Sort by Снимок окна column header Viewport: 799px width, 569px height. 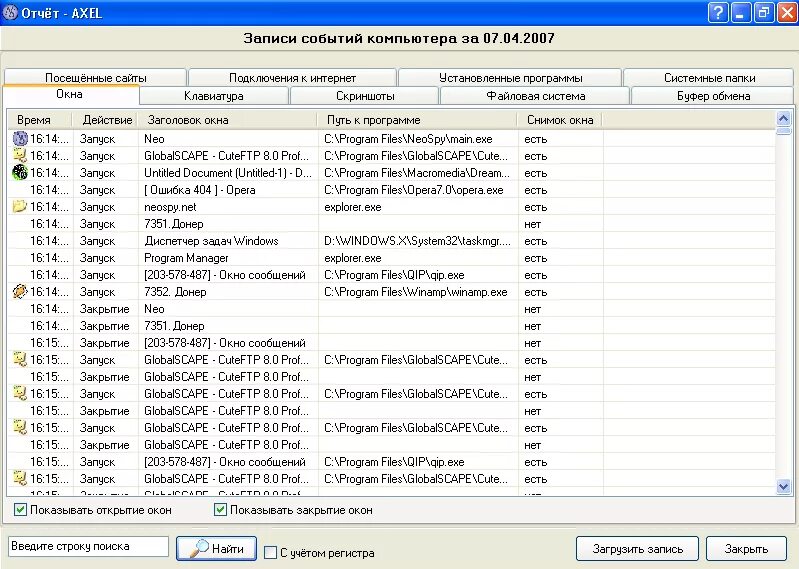point(560,120)
